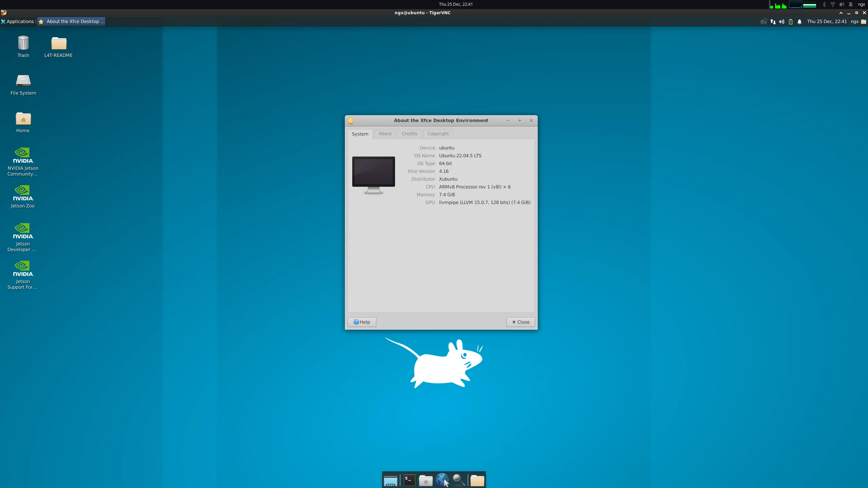The image size is (868, 488).
Task: Open Application Finder magnifier in the taskbar
Action: coord(458,480)
